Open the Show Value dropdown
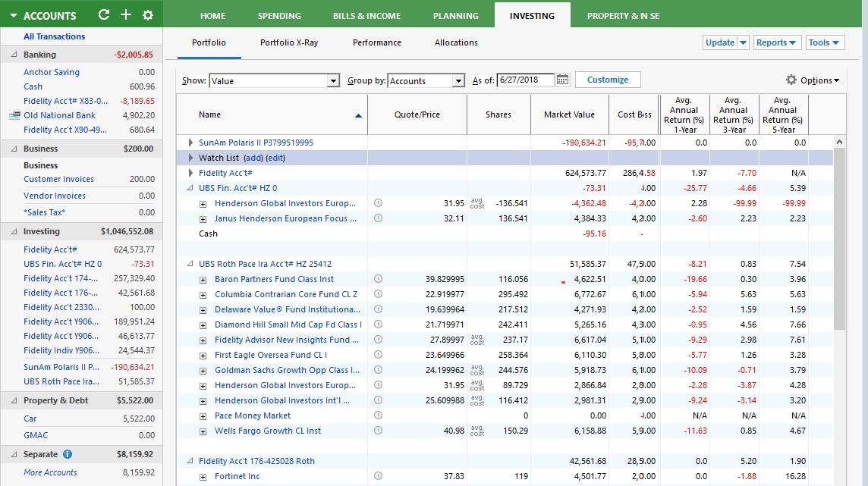The image size is (868, 486). (x=332, y=81)
